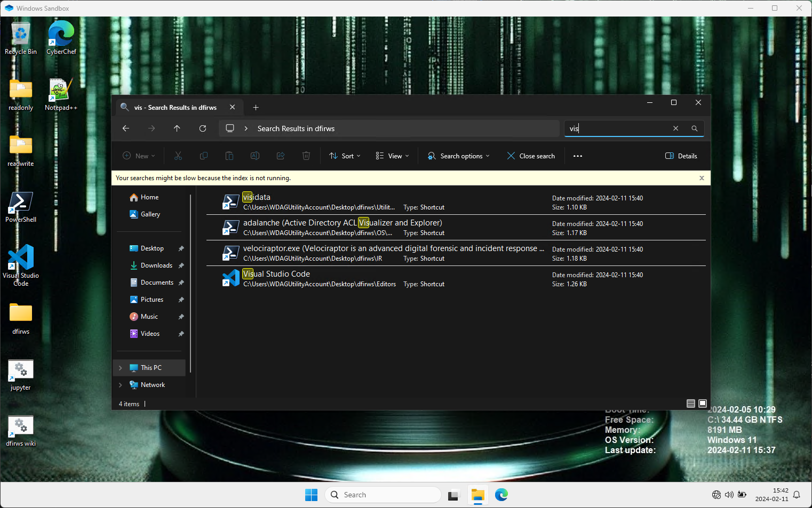Open Desktop in navigation pane
This screenshot has width=812, height=508.
click(152, 248)
